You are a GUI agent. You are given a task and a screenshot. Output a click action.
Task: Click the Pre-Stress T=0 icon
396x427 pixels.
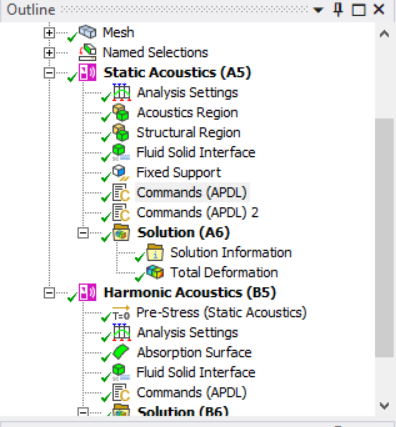tap(121, 312)
